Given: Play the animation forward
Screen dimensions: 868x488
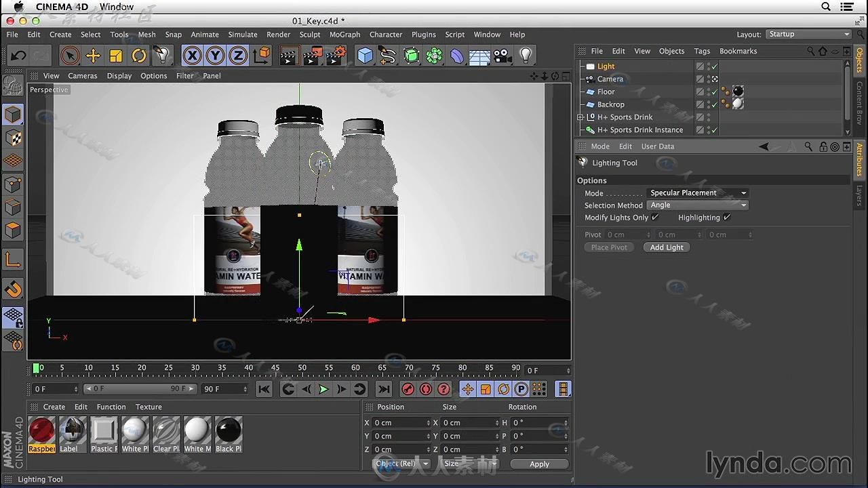Looking at the screenshot, I should click(x=323, y=389).
